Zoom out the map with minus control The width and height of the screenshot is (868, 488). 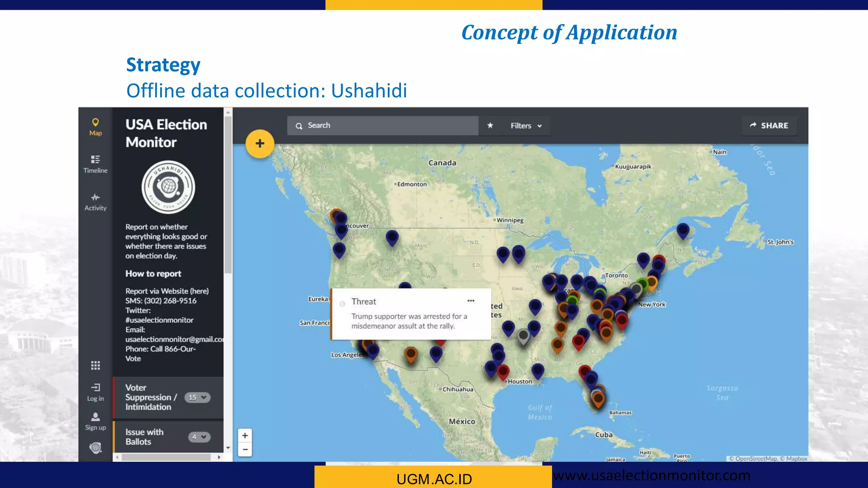click(x=245, y=449)
